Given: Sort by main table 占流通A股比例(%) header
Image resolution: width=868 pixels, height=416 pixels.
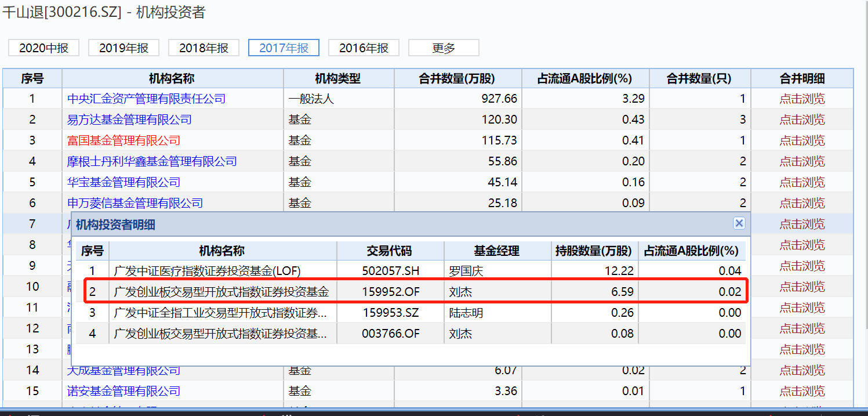Looking at the screenshot, I should (x=585, y=78).
